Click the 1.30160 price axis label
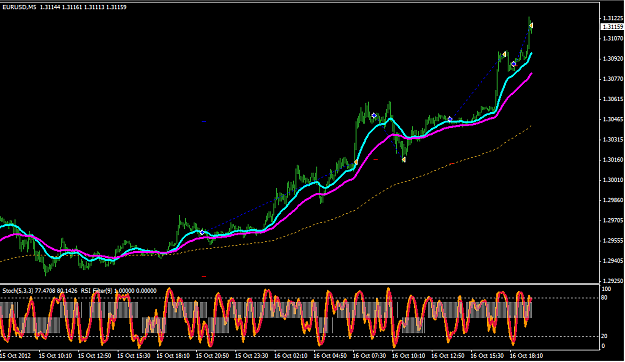Screen dimensions: 625x362 [613, 160]
